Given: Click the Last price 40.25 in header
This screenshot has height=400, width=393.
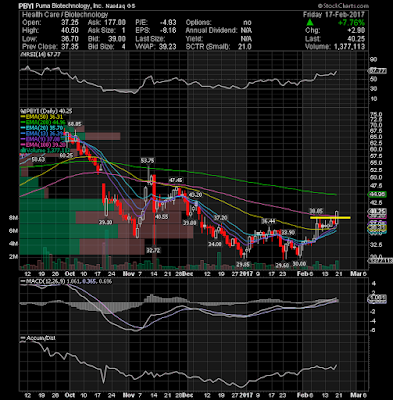Looking at the screenshot, I should 356,39.
